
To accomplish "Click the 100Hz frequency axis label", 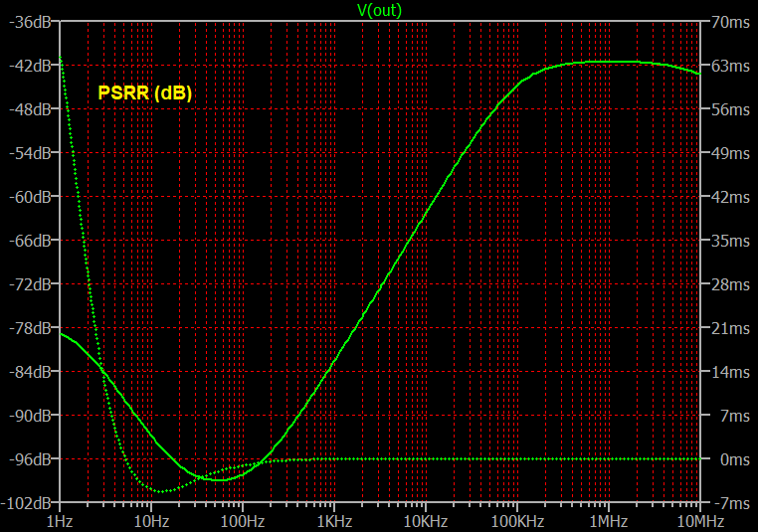I will pyautogui.click(x=243, y=522).
